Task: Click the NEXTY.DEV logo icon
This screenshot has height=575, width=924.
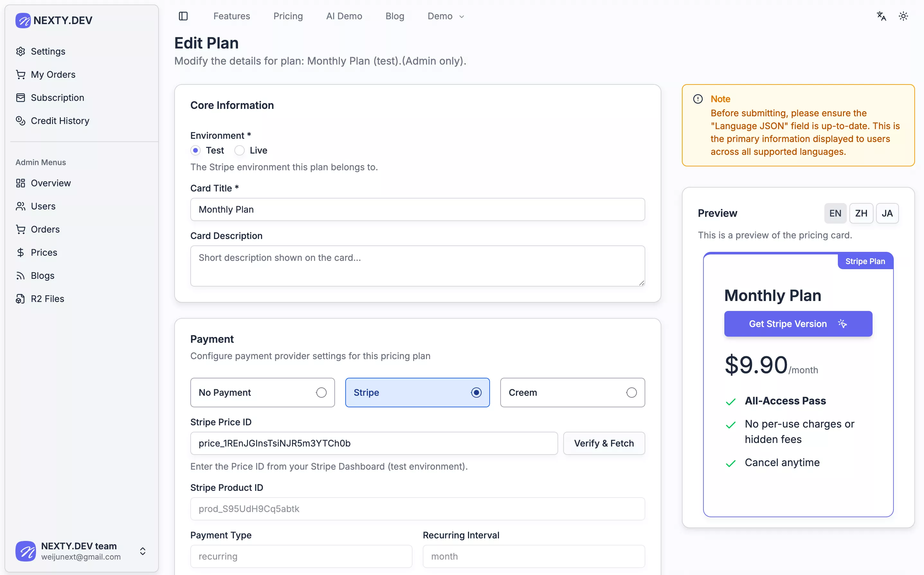Action: (x=23, y=21)
